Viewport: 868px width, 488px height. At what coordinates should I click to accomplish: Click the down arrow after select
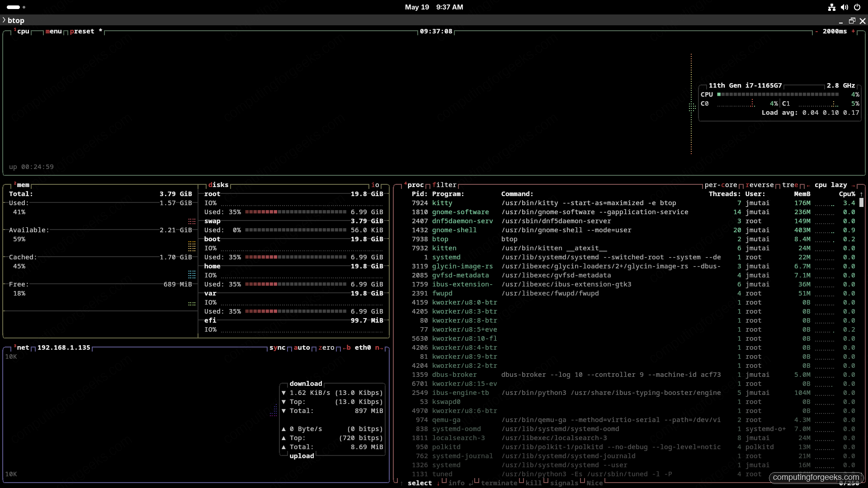(438, 483)
